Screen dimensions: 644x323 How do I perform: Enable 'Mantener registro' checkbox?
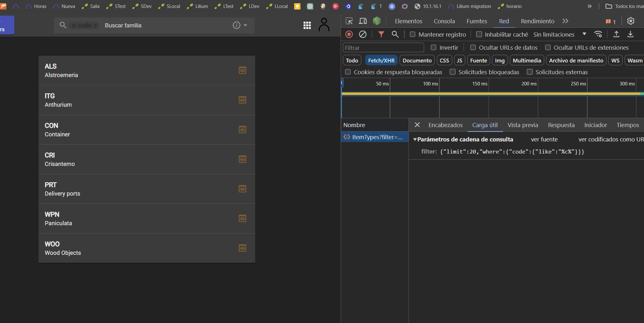pyautogui.click(x=412, y=34)
